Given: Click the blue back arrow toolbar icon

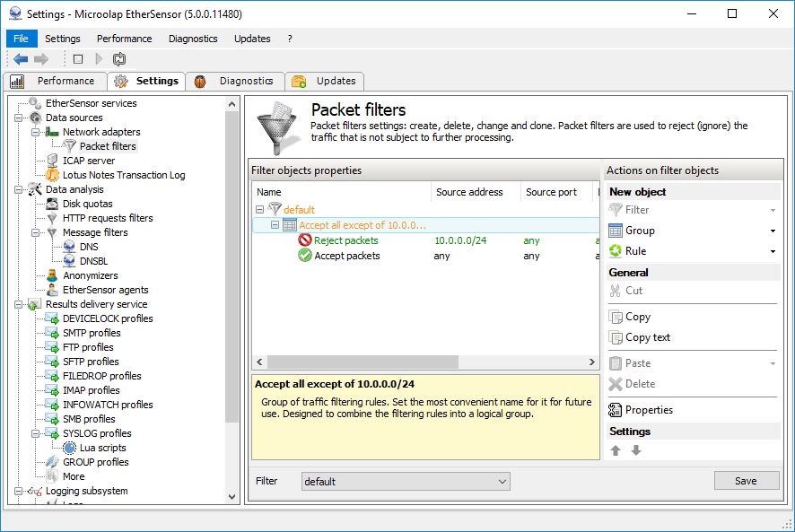Looking at the screenshot, I should pos(21,59).
